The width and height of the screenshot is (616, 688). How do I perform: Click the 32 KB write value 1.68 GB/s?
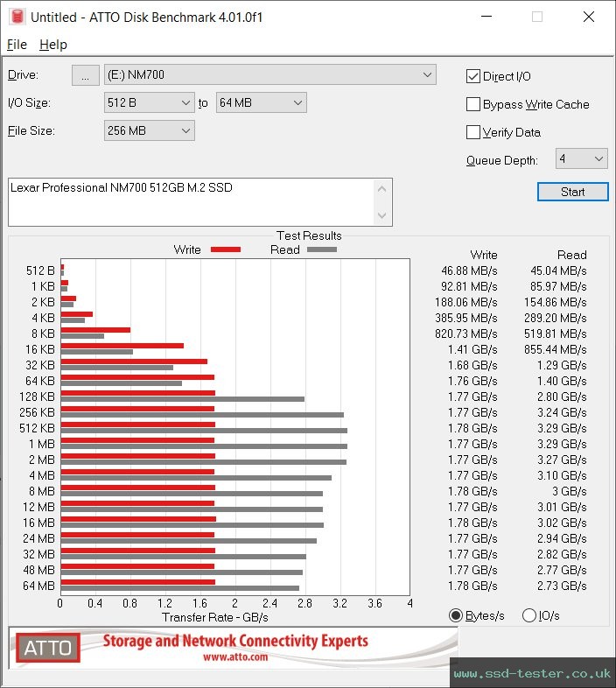coord(472,365)
